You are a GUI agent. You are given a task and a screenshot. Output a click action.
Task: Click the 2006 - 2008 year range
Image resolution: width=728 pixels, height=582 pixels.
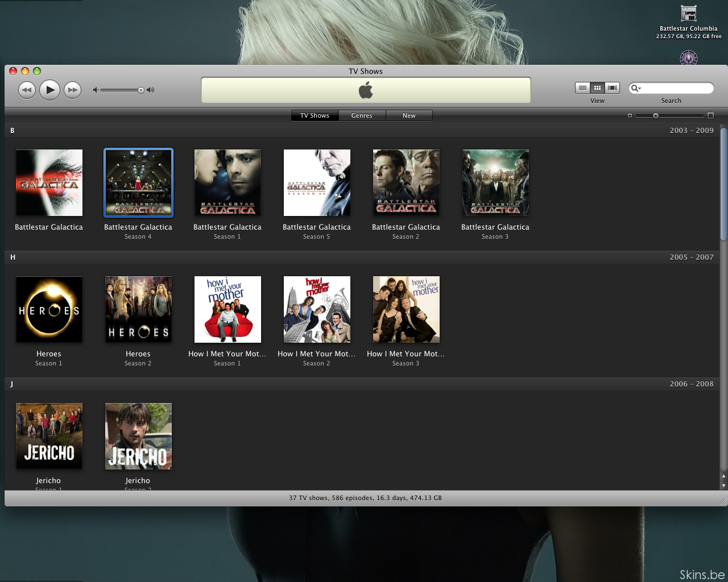692,384
